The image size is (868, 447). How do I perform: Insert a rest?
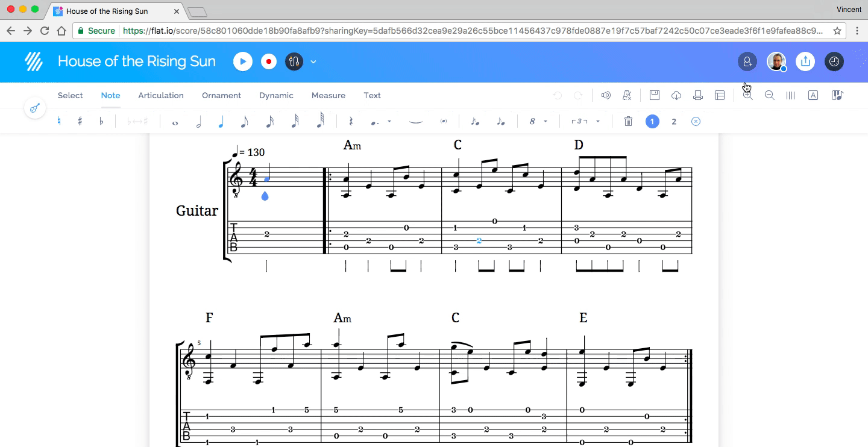coord(351,121)
